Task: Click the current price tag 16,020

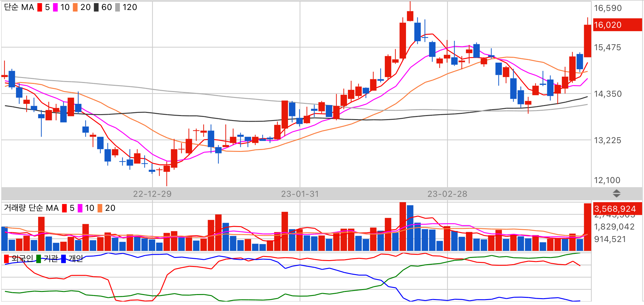Action: click(617, 25)
